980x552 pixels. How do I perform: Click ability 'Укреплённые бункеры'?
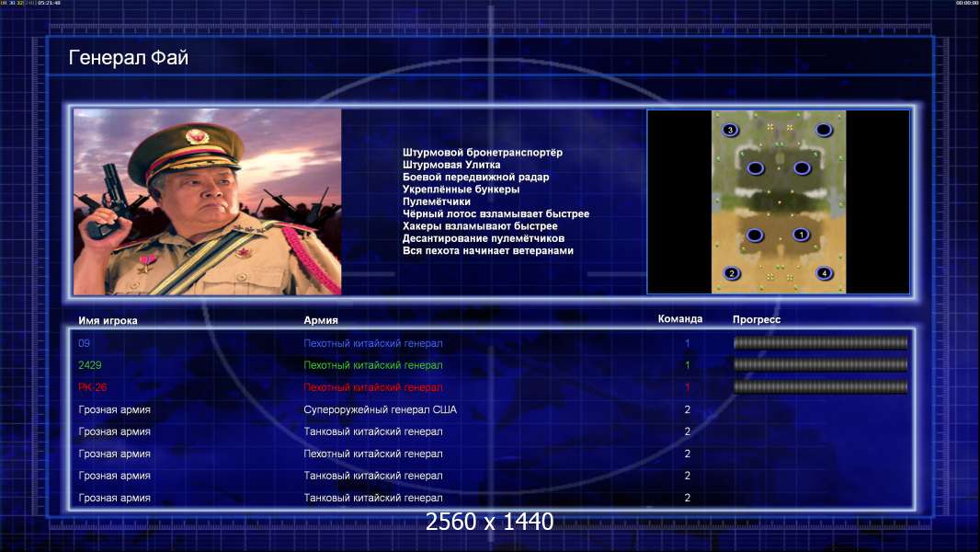[x=461, y=190]
